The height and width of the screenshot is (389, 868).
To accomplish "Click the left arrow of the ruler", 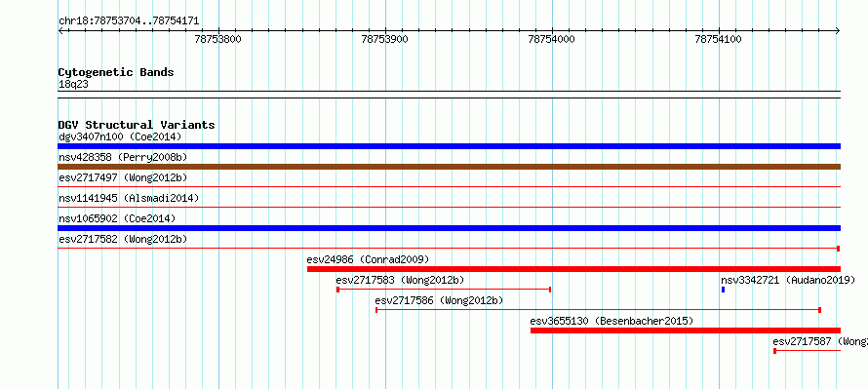I will [x=60, y=31].
